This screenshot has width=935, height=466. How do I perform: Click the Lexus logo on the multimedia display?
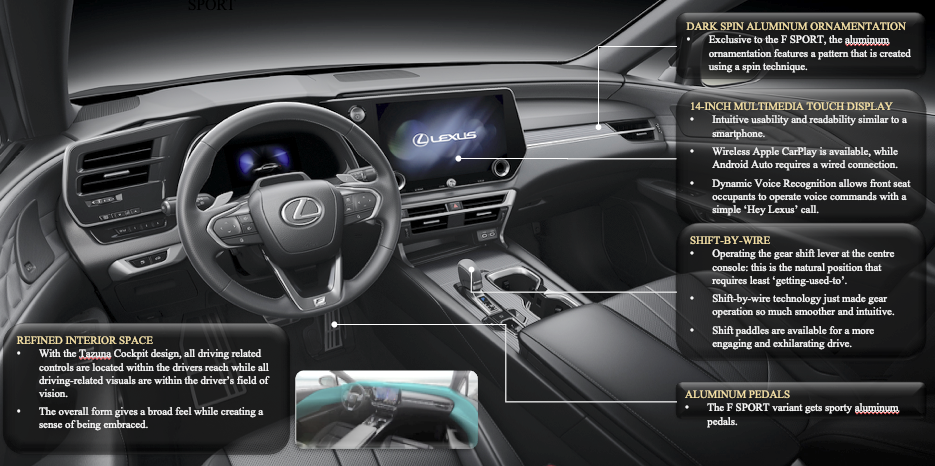click(447, 135)
